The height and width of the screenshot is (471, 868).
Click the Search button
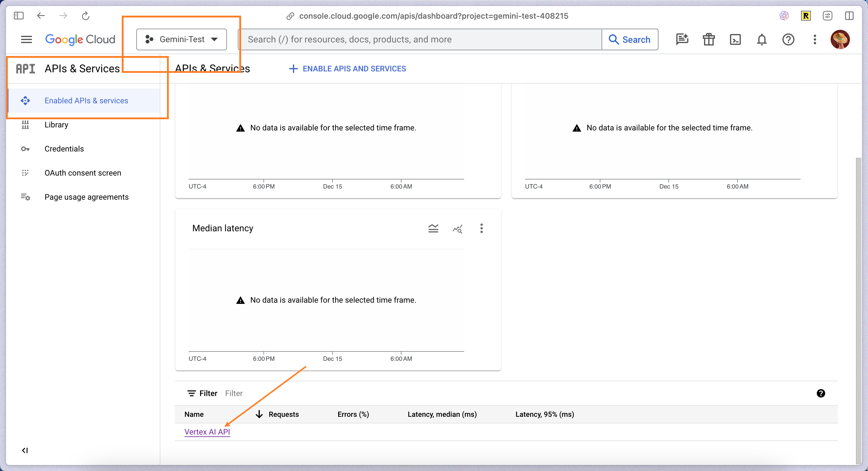(630, 39)
